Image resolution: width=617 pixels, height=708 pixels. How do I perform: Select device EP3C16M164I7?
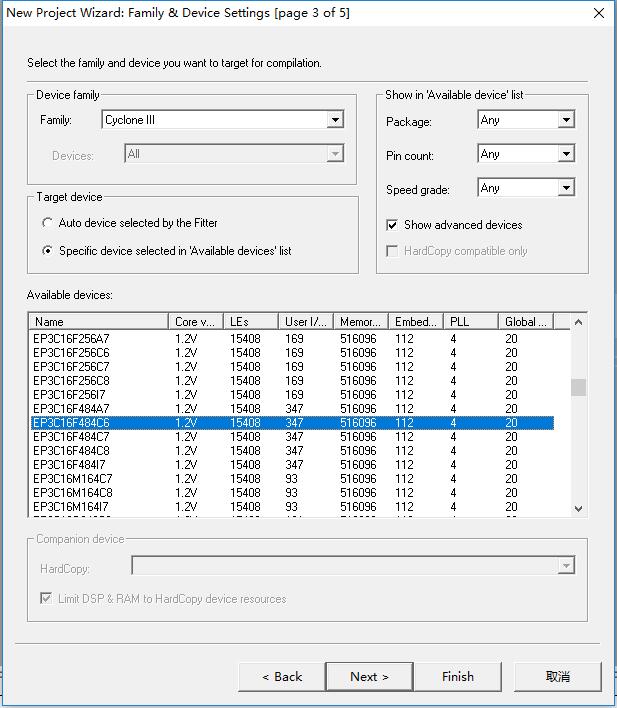pyautogui.click(x=292, y=507)
